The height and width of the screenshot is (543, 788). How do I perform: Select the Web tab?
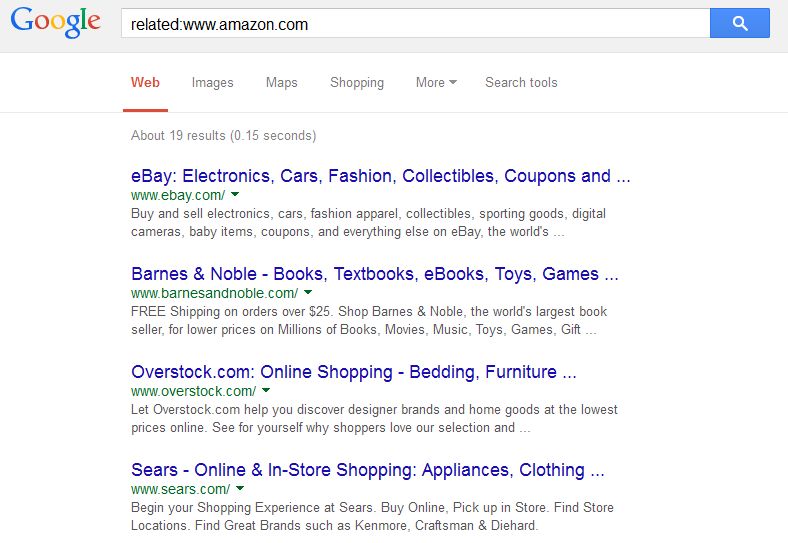(145, 82)
